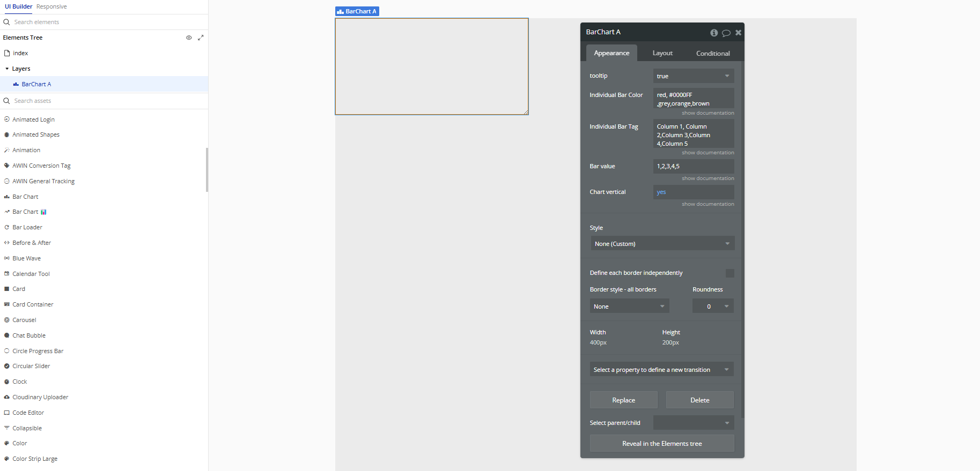The height and width of the screenshot is (471, 980).
Task: Open the comment bubble icon in property panel
Action: coord(726,33)
